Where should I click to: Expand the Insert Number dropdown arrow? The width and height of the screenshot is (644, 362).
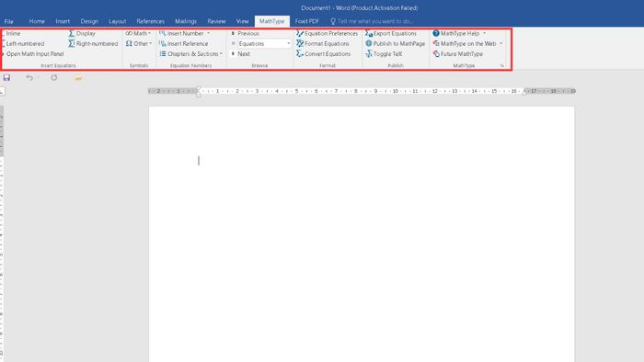[208, 33]
